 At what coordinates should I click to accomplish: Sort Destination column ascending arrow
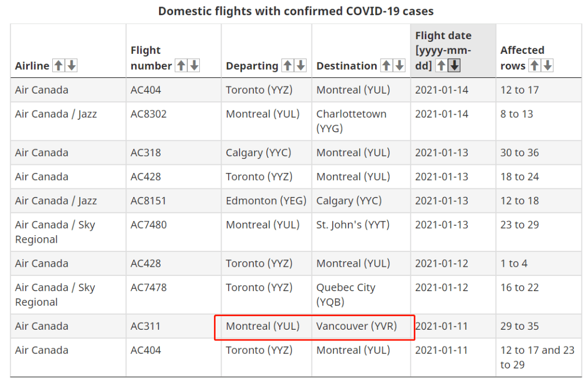pos(387,66)
